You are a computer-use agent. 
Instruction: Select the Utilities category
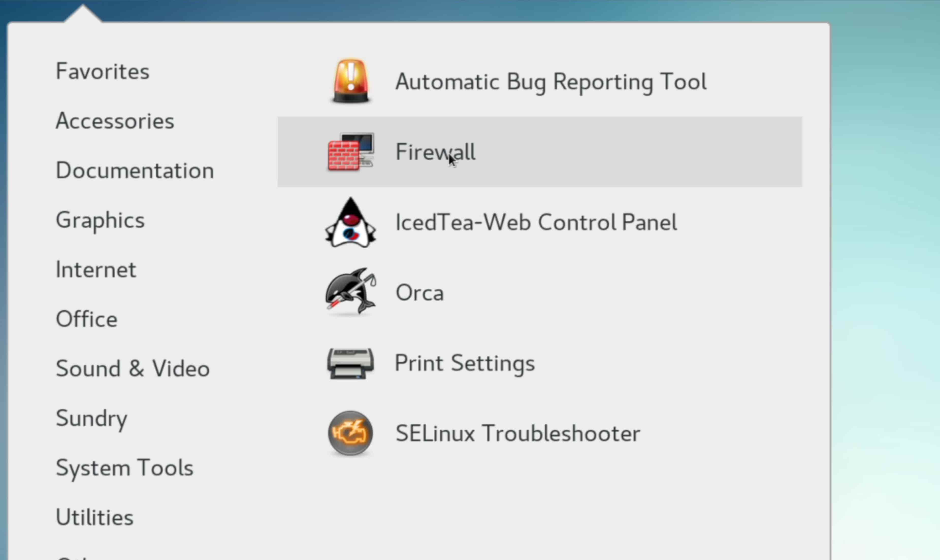95,517
